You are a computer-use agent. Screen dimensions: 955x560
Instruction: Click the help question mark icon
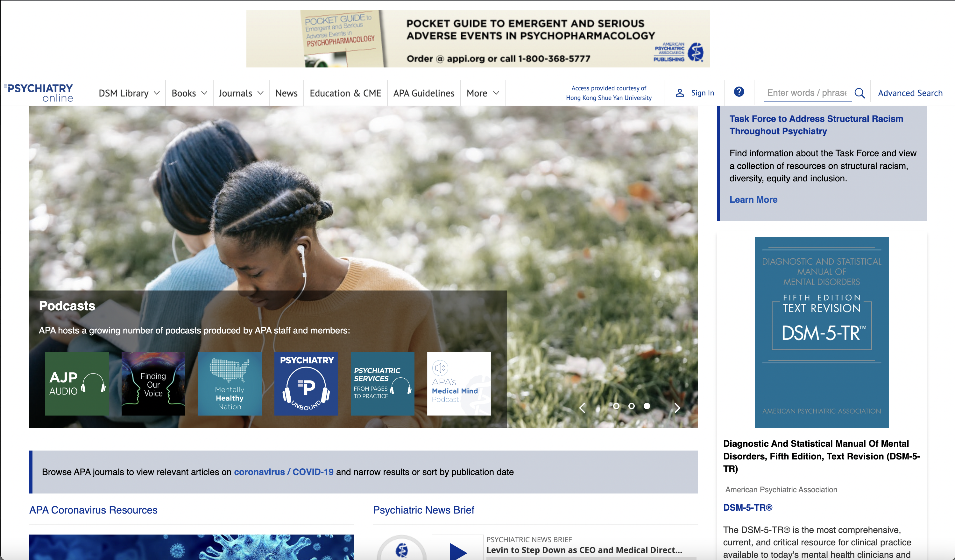pos(739,92)
